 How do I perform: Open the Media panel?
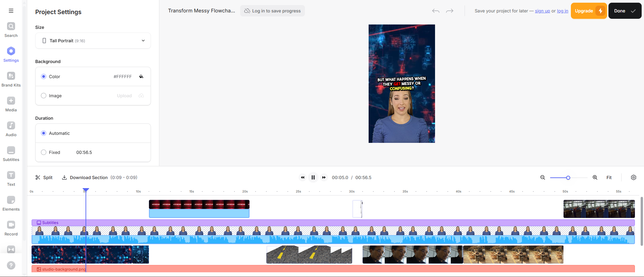pyautogui.click(x=11, y=104)
